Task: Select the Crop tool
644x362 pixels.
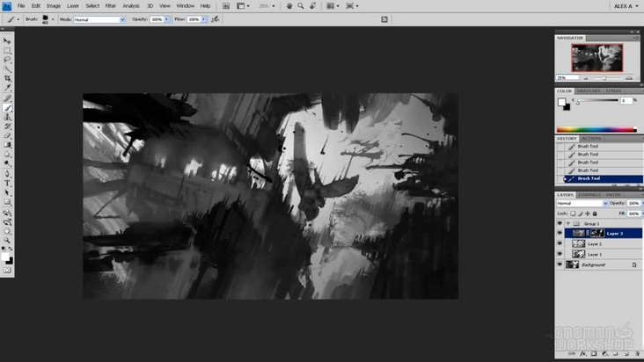Action: click(x=8, y=79)
